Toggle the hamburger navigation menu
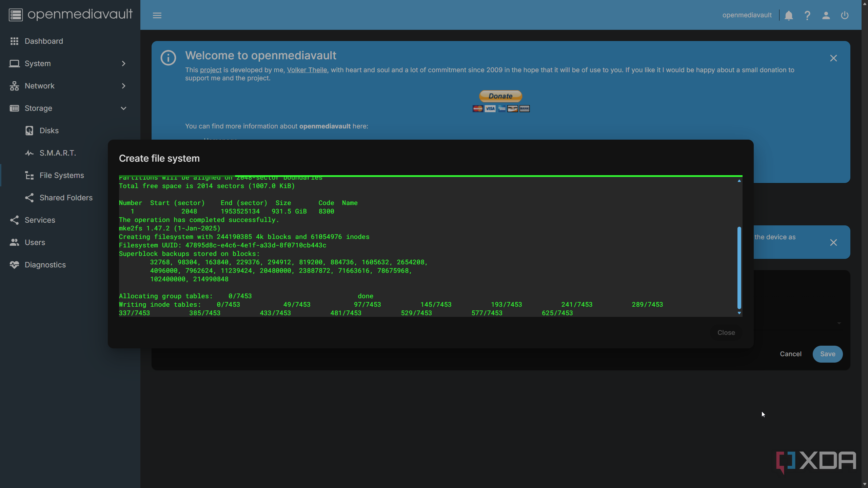The image size is (868, 488). click(157, 15)
